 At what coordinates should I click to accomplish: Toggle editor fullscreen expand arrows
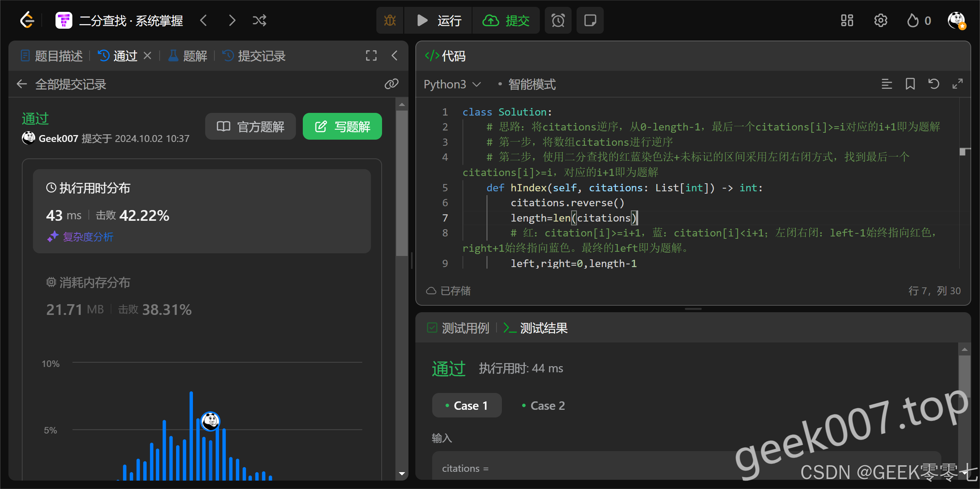coord(957,84)
